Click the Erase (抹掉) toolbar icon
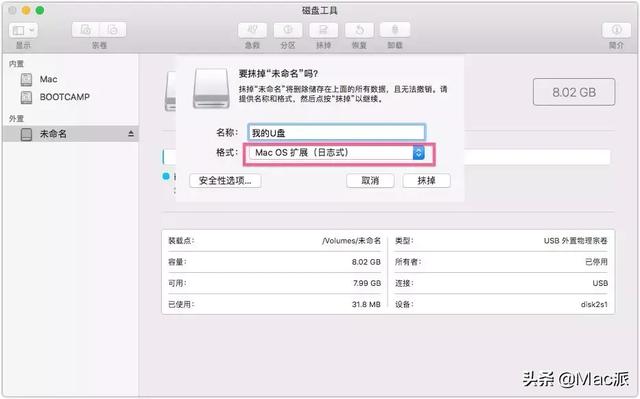 coord(323,30)
